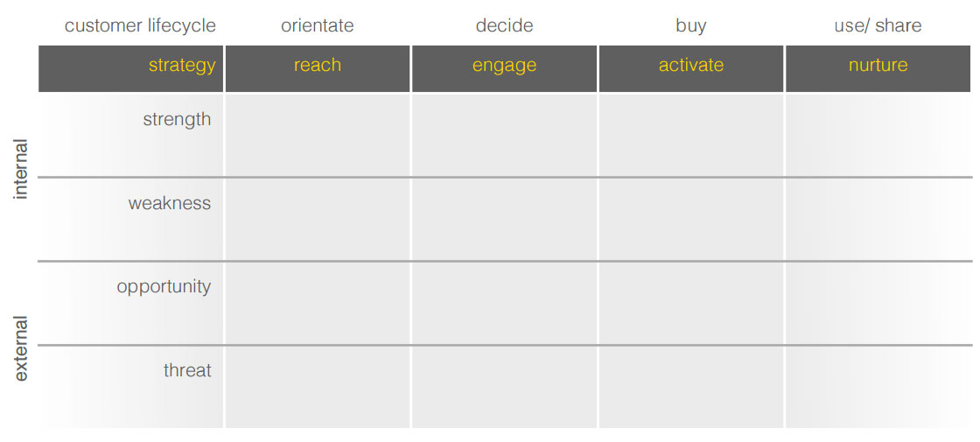This screenshot has height=442, width=980.
Task: Click the 'reach' strategy header
Action: pyautogui.click(x=318, y=66)
